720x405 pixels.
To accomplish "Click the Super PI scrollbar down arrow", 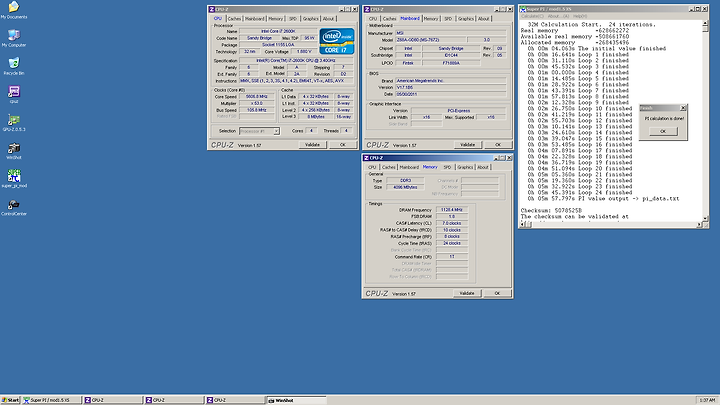I will pos(705,218).
